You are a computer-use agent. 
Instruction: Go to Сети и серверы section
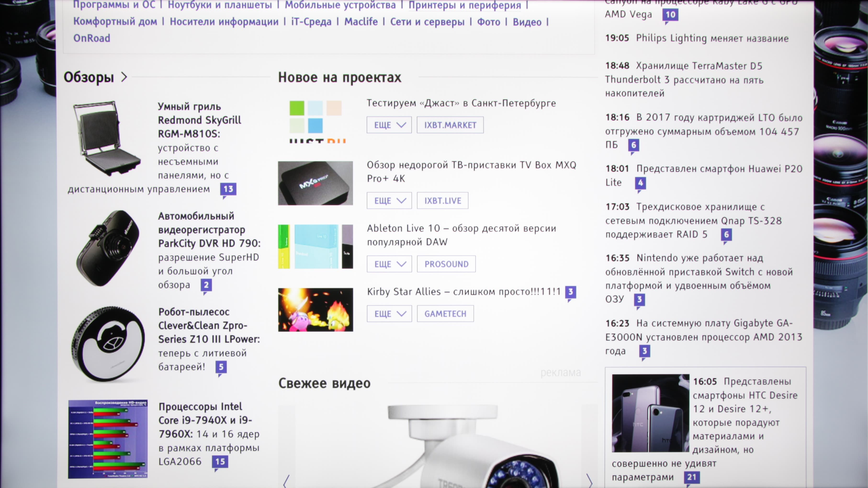tap(427, 22)
